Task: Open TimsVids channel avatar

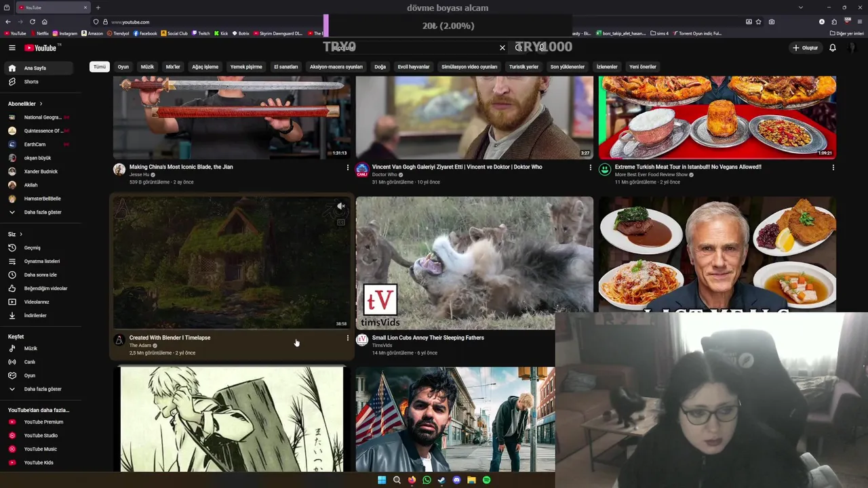Action: pyautogui.click(x=362, y=340)
